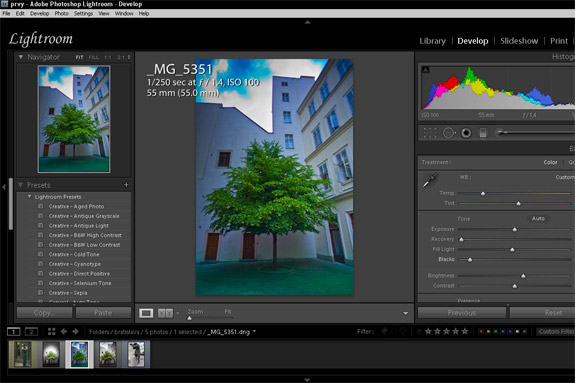Adjust the Blacks slider handle

pos(470,260)
